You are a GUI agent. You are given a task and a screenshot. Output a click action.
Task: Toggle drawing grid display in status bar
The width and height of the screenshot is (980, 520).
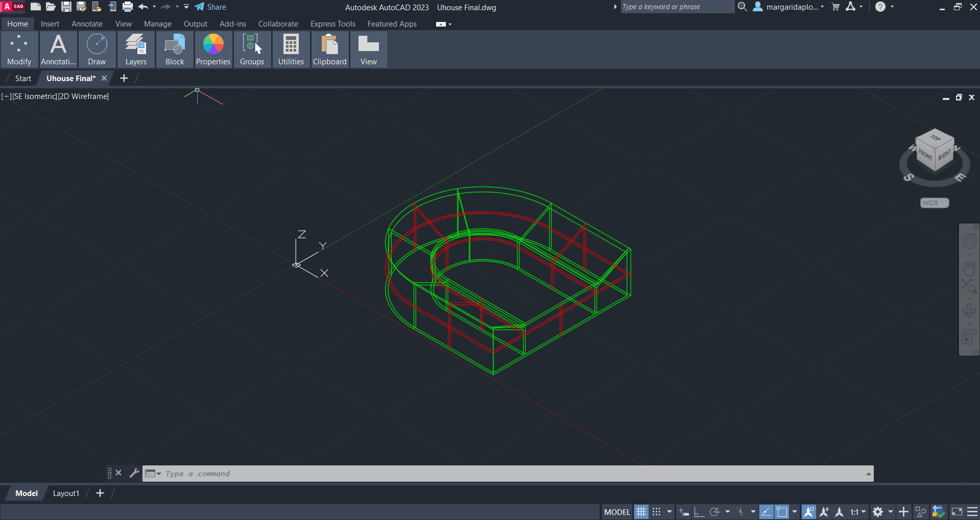tap(641, 512)
